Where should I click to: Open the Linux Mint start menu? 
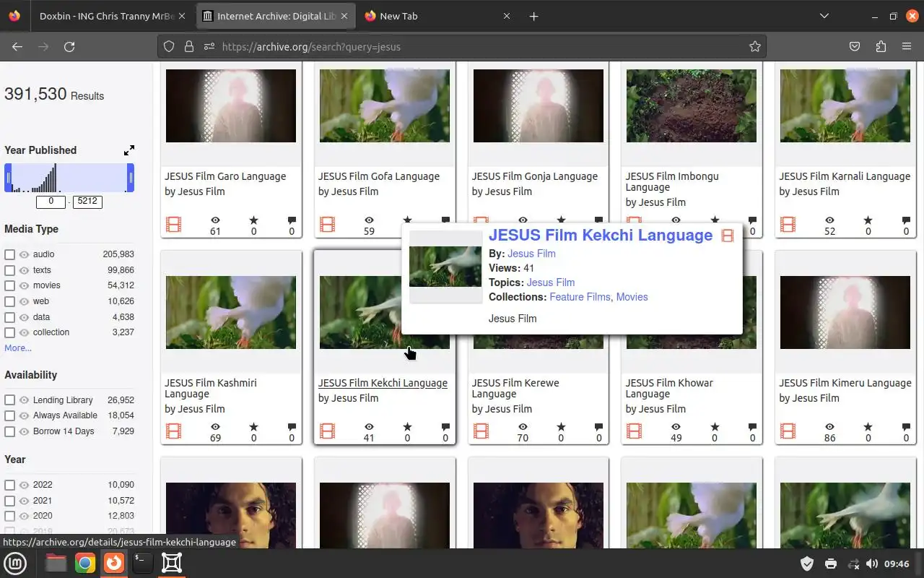[16, 563]
